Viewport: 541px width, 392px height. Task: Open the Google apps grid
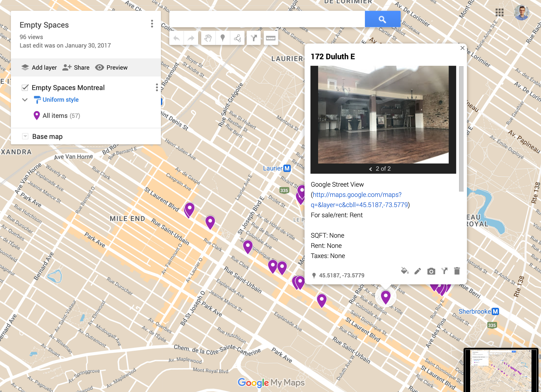(499, 12)
